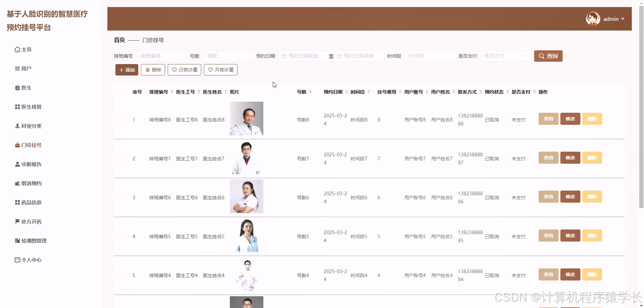Screen dimensions: 644x308
Task: Open the 药品信息 medicine info icon
Action: [x=17, y=202]
